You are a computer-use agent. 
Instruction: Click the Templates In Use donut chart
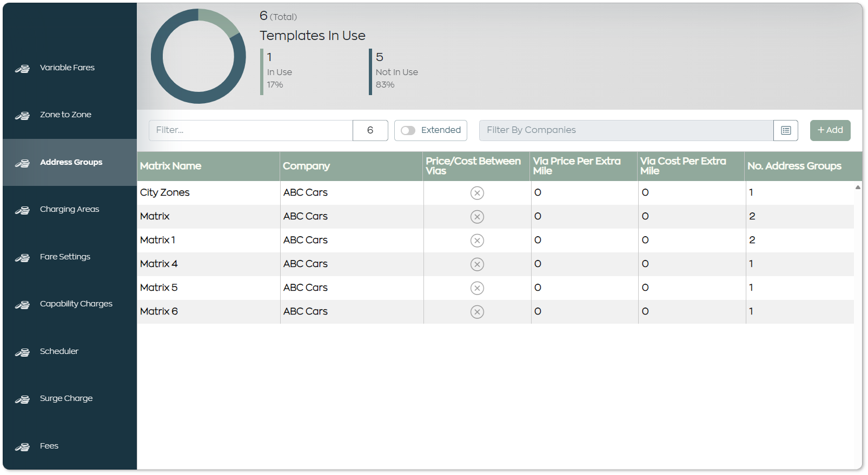click(198, 56)
